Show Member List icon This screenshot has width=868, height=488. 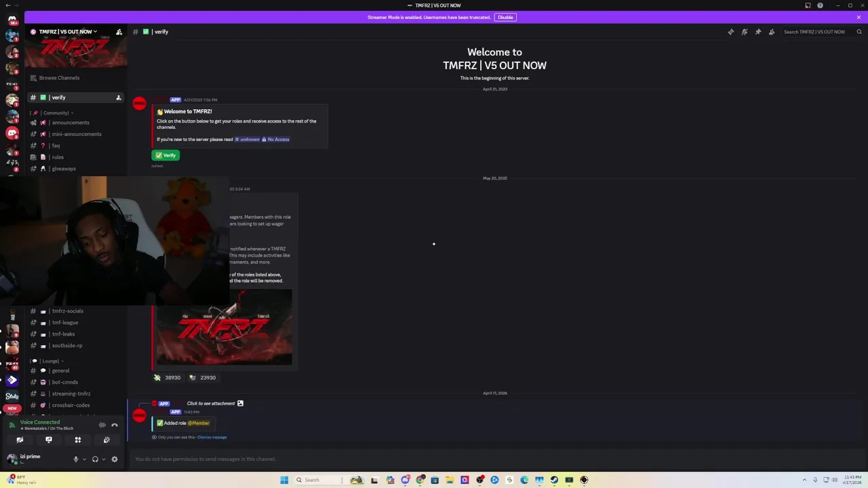772,32
